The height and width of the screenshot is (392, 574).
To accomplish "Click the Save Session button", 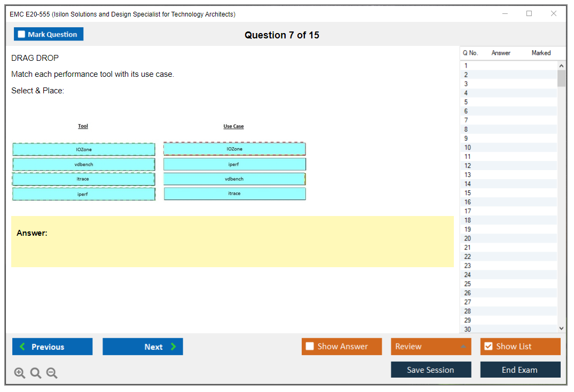I will tap(430, 370).
